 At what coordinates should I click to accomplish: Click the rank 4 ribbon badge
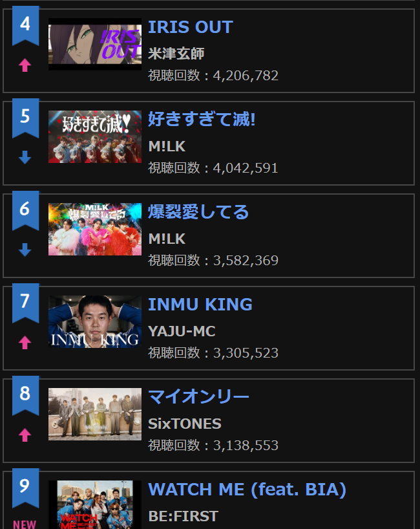coord(26,26)
